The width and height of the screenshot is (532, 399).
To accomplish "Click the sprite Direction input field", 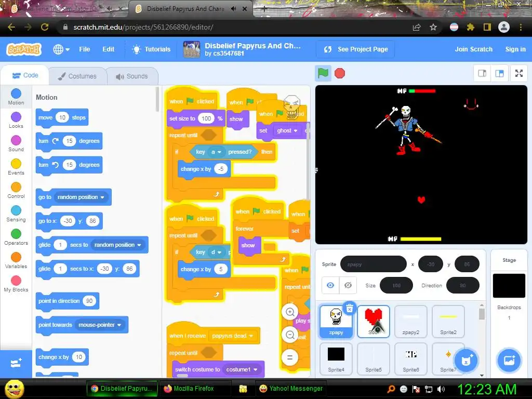I will pyautogui.click(x=463, y=285).
